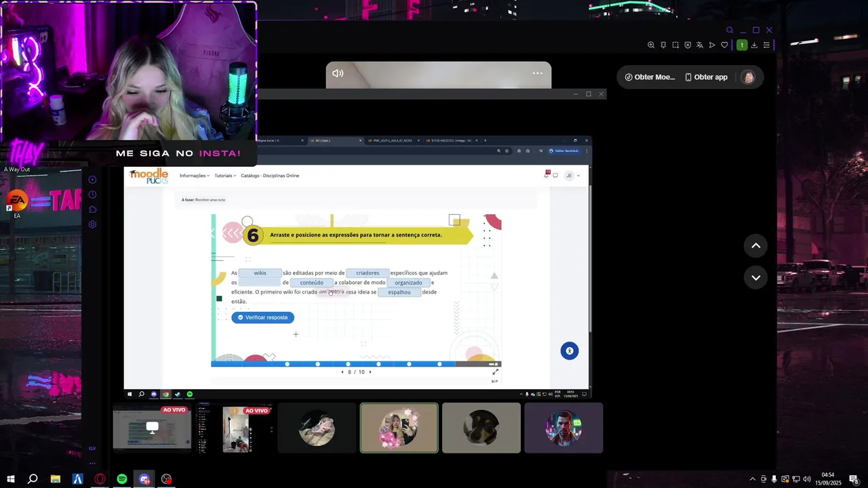Go to previous slide arrow beside 8 / 10
The image size is (868, 488).
pyautogui.click(x=342, y=372)
